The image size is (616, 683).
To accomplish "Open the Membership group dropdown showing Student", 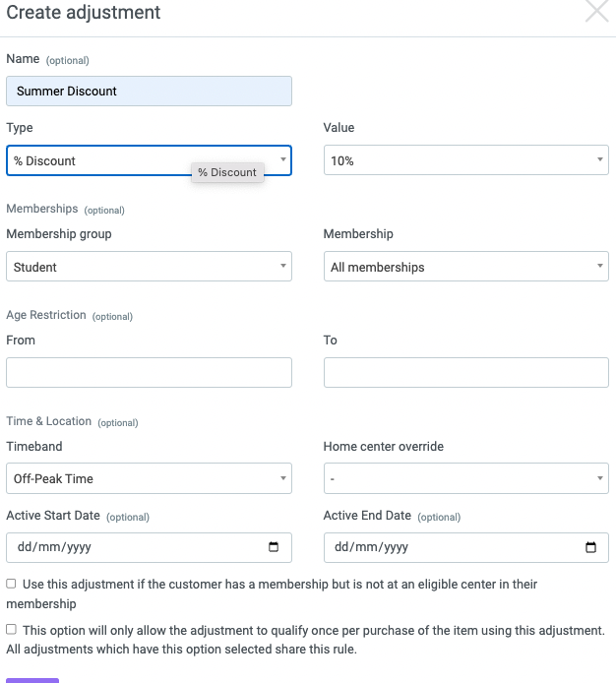I will coord(149,266).
